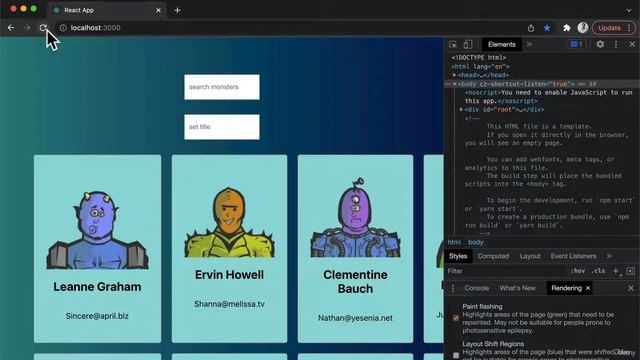The image size is (640, 360).
Task: Select the DOCTYPE html line
Action: pyautogui.click(x=479, y=58)
